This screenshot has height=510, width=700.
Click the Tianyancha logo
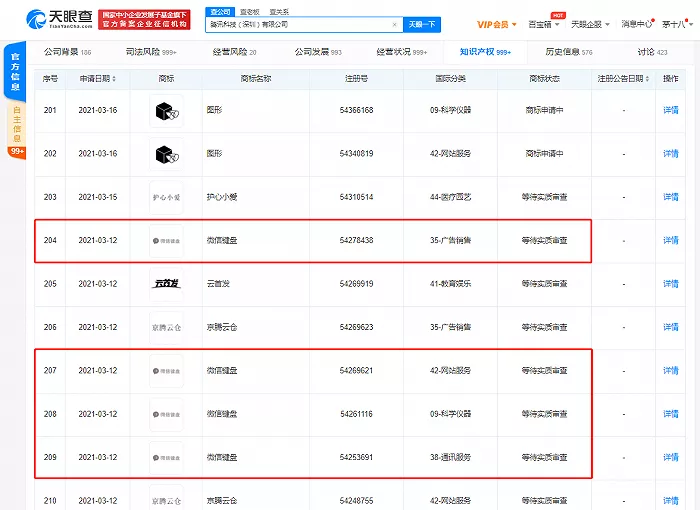click(x=59, y=19)
